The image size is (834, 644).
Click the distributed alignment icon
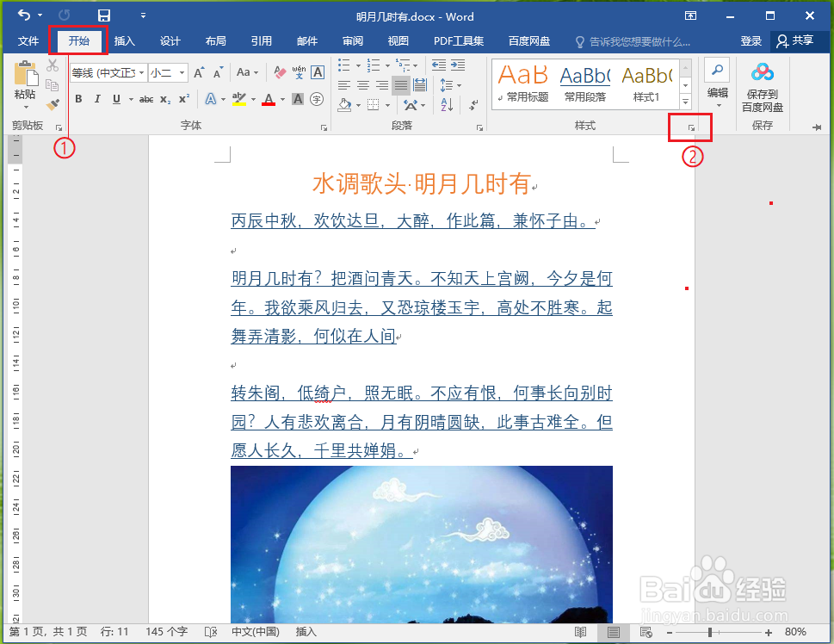(x=420, y=85)
